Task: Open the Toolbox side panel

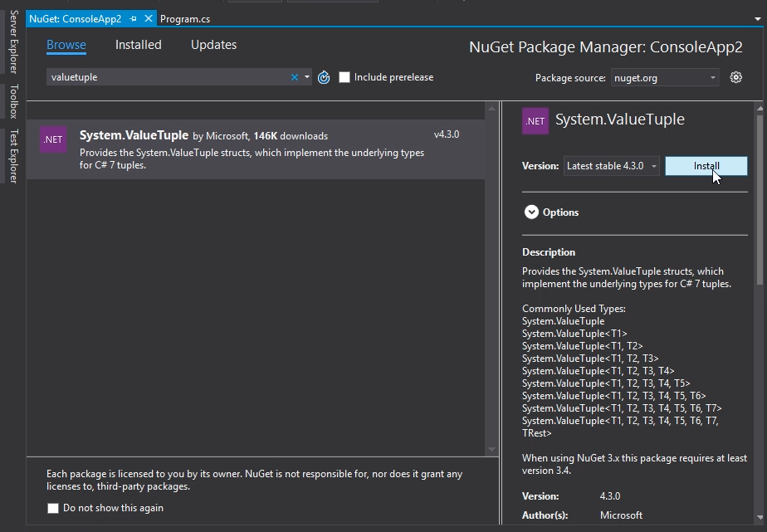Action: (13, 101)
